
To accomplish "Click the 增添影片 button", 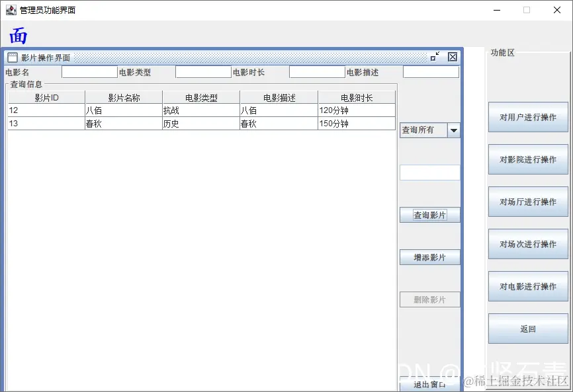I will pyautogui.click(x=430, y=257).
